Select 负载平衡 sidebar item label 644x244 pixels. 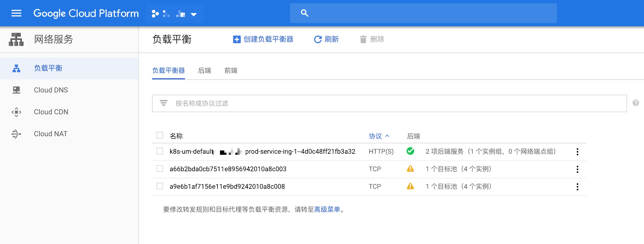tap(48, 68)
